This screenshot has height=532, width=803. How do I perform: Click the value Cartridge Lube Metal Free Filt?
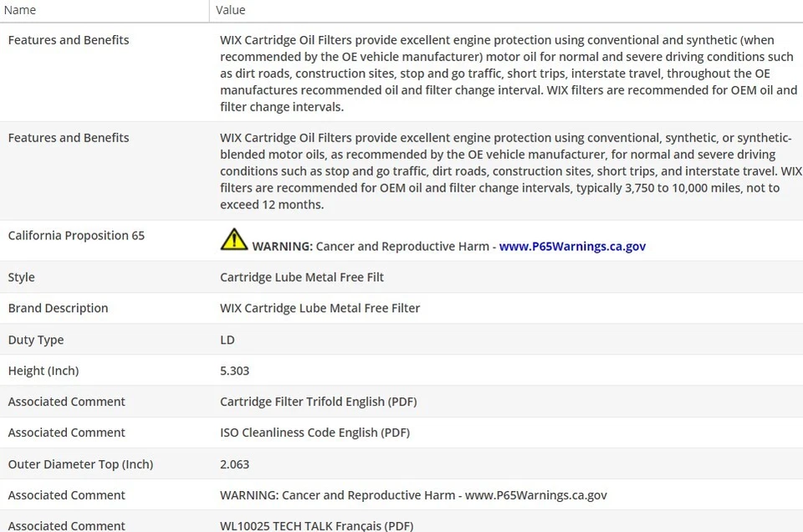coord(302,277)
